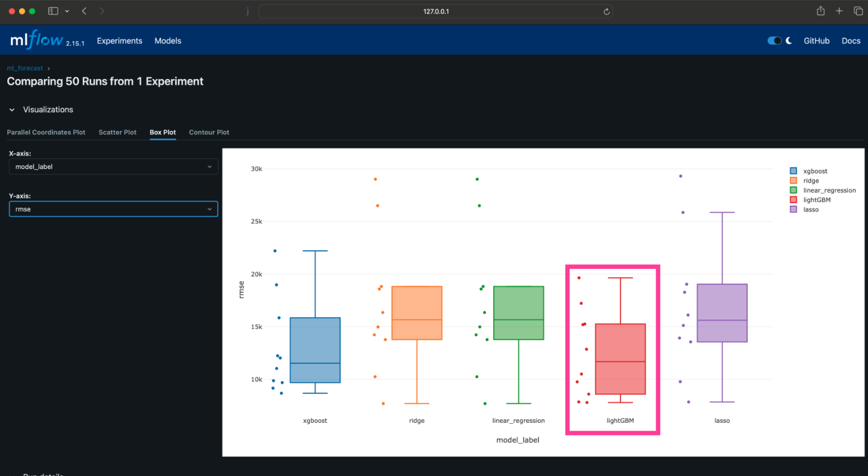This screenshot has width=868, height=476.
Task: Click the ridge orange legend swatch
Action: (x=793, y=180)
